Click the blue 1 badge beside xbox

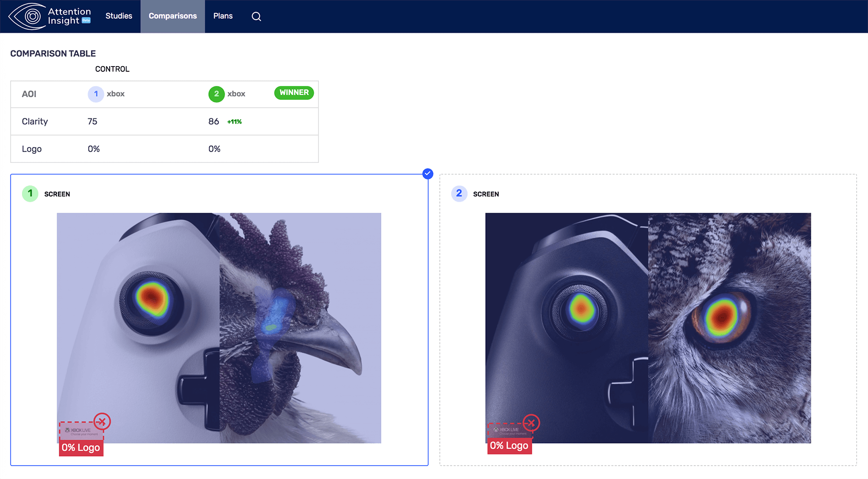click(x=96, y=94)
